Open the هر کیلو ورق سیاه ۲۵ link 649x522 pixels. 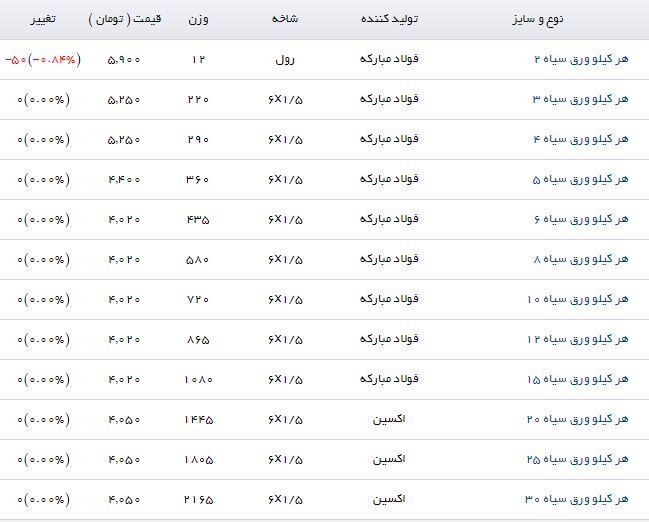pyautogui.click(x=577, y=459)
